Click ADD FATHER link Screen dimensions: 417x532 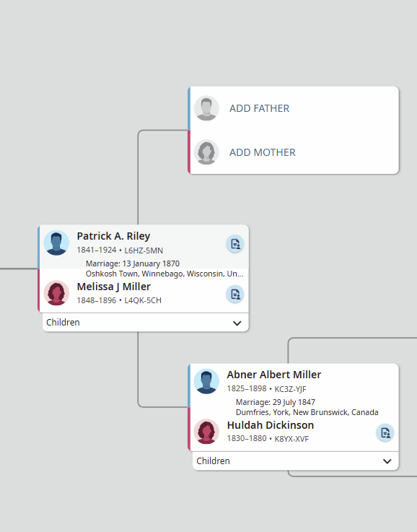[259, 108]
